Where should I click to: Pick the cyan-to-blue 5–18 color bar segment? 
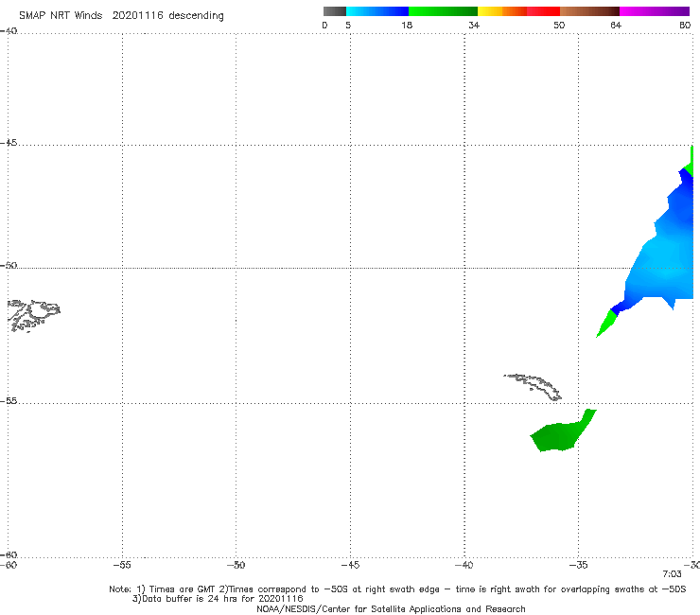[377, 11]
